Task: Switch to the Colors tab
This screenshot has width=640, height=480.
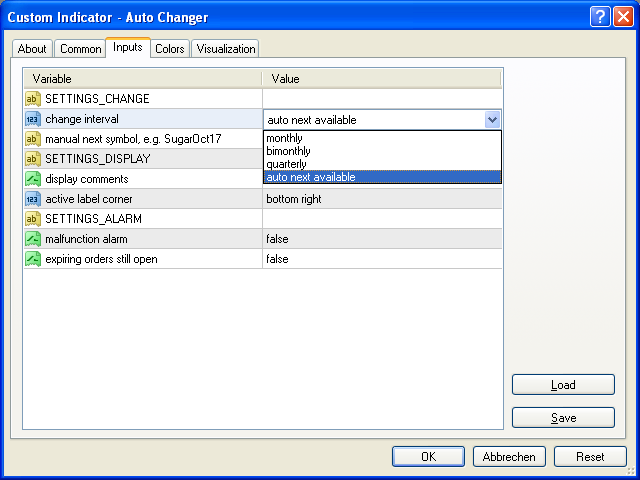Action: [x=169, y=49]
